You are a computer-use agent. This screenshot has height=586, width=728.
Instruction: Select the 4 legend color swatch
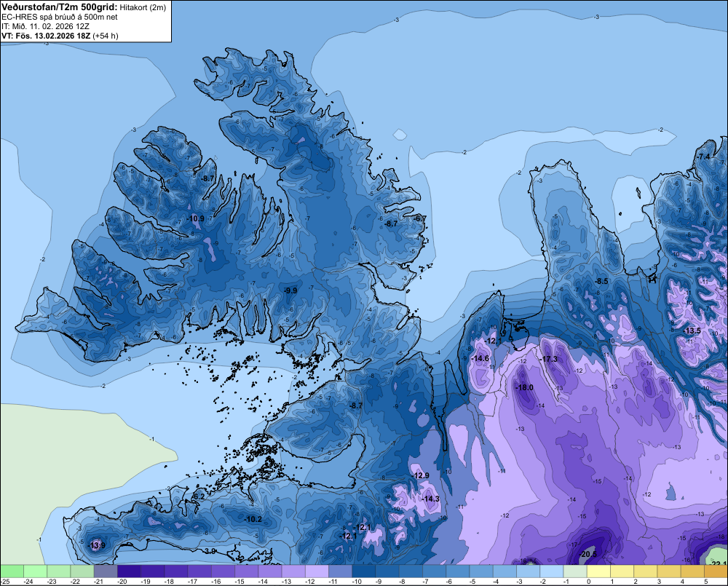pyautogui.click(x=692, y=571)
